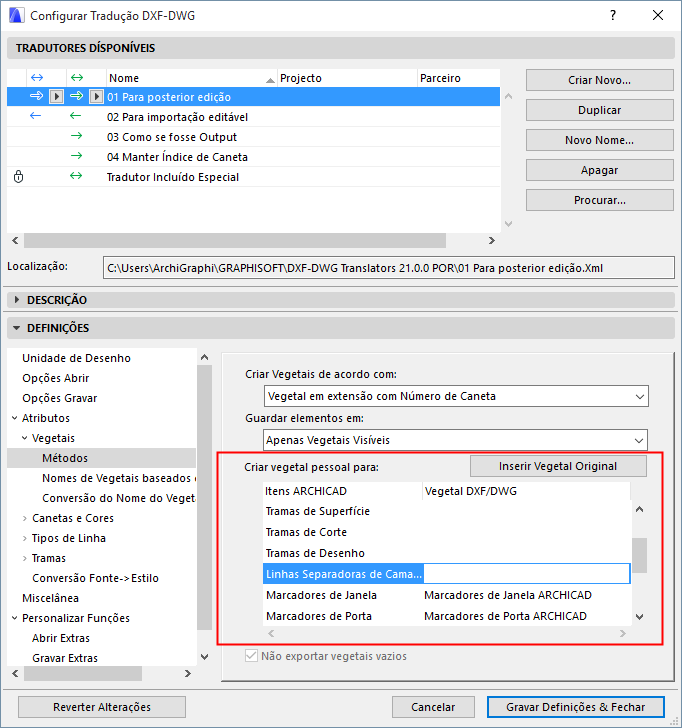Click Inserir Vegetal Original button

click(558, 466)
